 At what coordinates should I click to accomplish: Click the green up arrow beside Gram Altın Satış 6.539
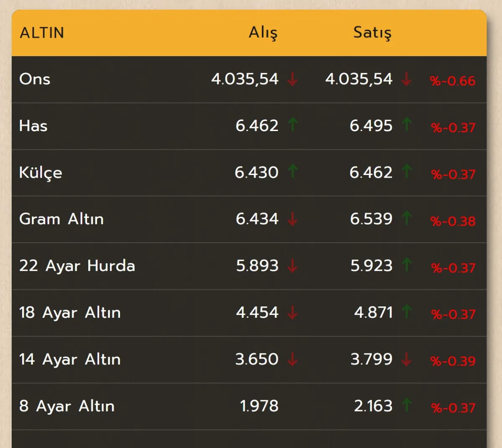(x=406, y=218)
